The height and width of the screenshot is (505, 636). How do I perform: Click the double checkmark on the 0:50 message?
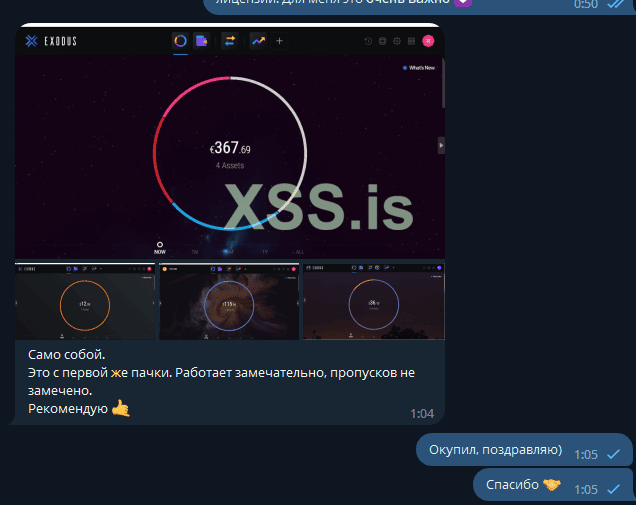[616, 4]
